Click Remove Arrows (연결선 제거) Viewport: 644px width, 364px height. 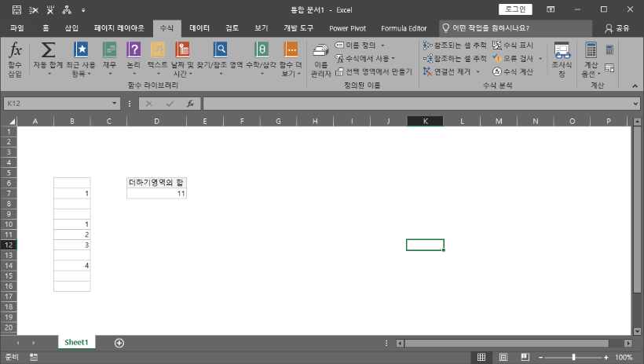[x=447, y=71]
